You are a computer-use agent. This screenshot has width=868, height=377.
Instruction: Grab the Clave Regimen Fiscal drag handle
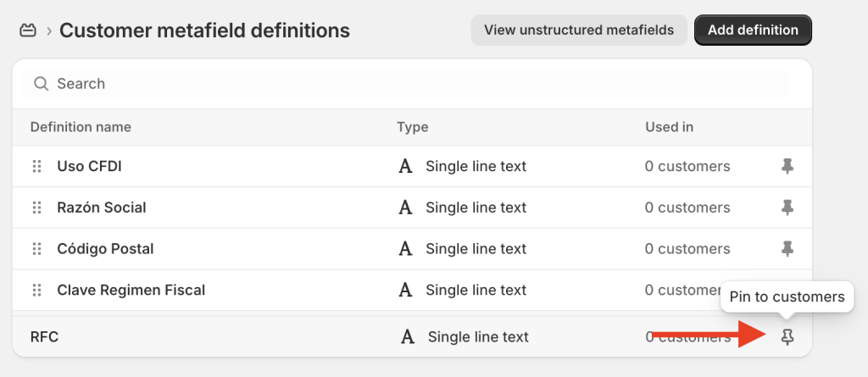tap(37, 290)
